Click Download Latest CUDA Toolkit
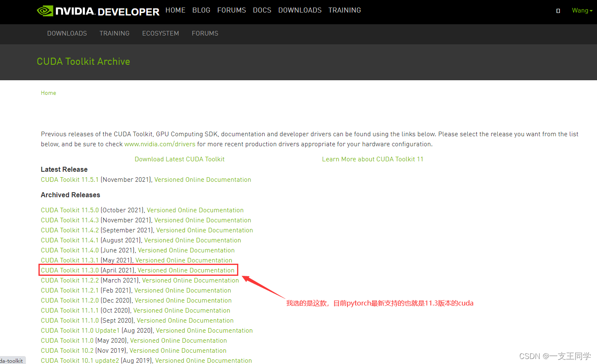Viewport: 597px width, 364px height. [x=179, y=159]
